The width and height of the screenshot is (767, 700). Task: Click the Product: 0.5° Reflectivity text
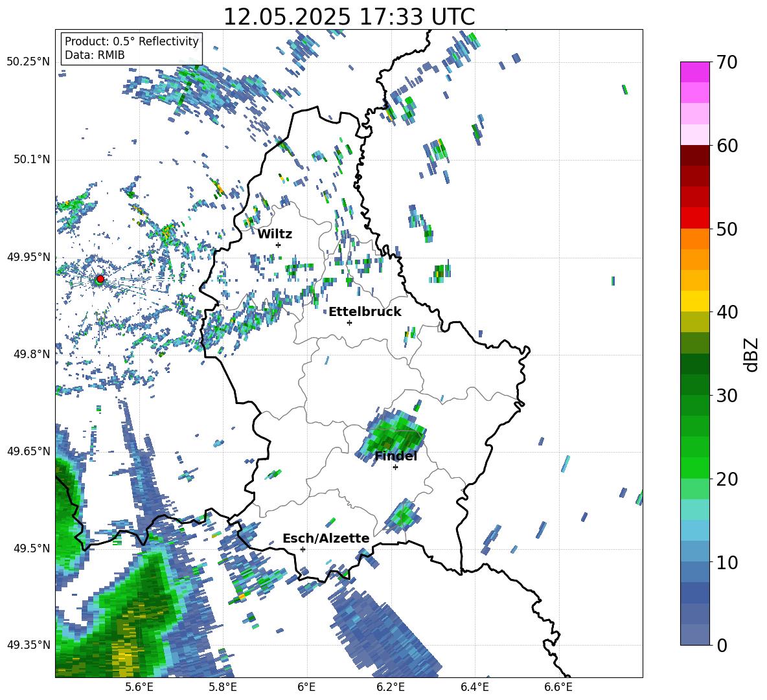pyautogui.click(x=132, y=41)
